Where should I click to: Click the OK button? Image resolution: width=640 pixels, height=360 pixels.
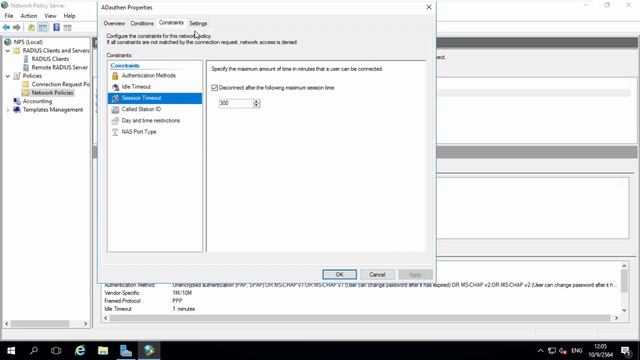tap(340, 275)
